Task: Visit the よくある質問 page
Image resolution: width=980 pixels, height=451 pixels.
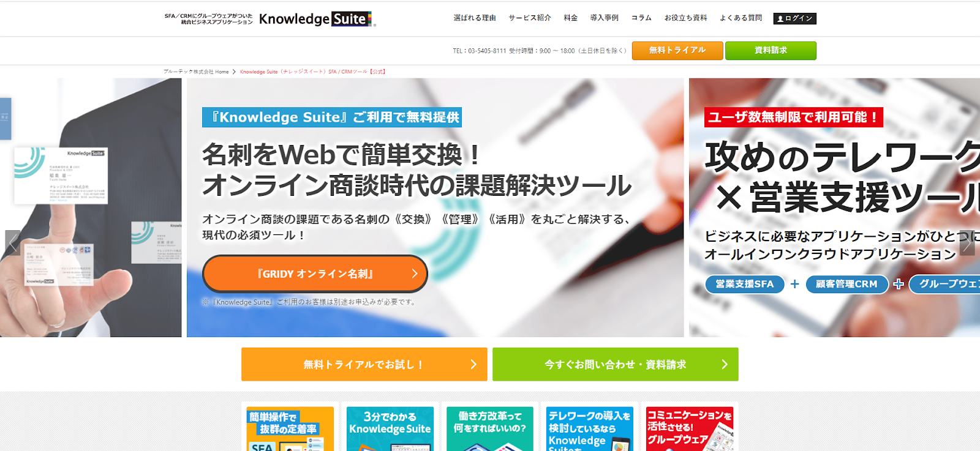Action: (x=741, y=18)
